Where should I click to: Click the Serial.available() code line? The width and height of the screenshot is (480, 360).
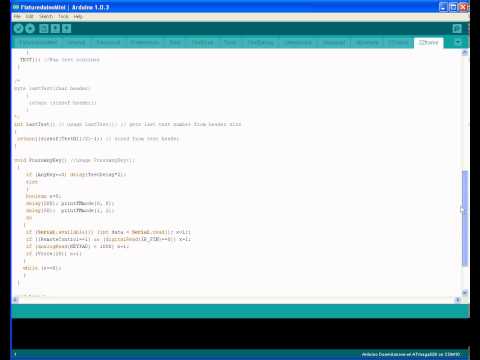tap(108, 232)
